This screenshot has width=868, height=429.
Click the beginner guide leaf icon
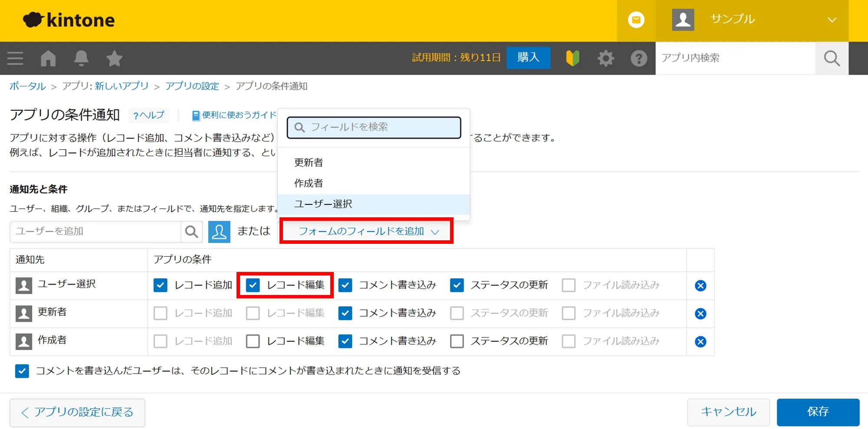click(572, 58)
